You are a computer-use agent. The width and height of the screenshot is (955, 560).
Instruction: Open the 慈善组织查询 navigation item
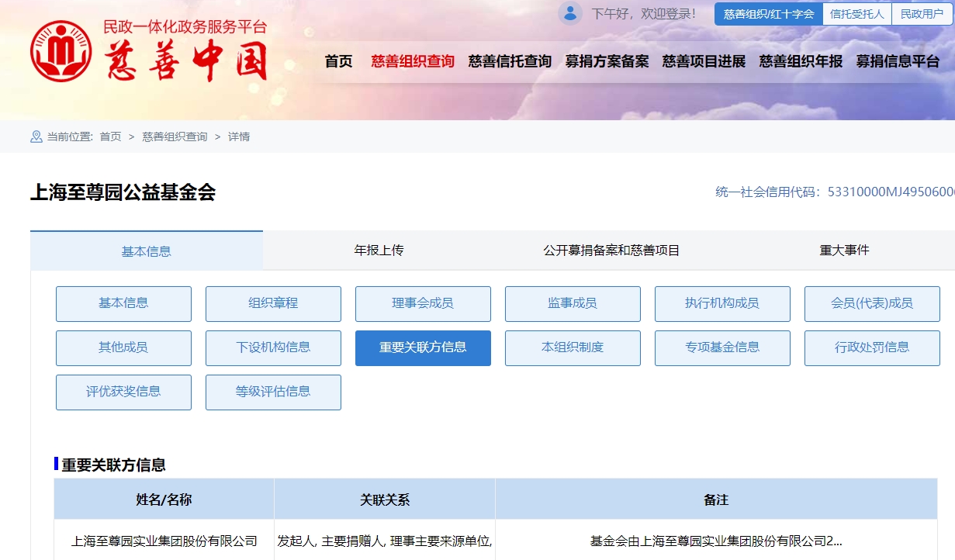click(x=413, y=61)
